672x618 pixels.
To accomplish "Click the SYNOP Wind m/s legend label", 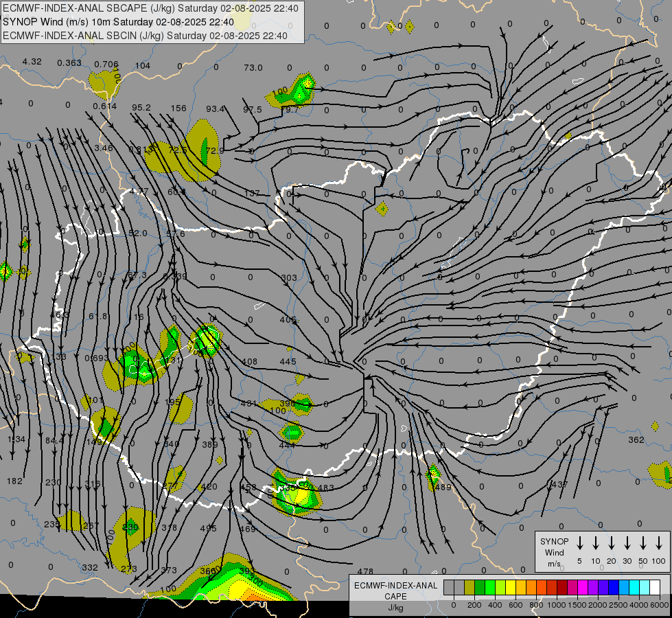I will pos(554,552).
